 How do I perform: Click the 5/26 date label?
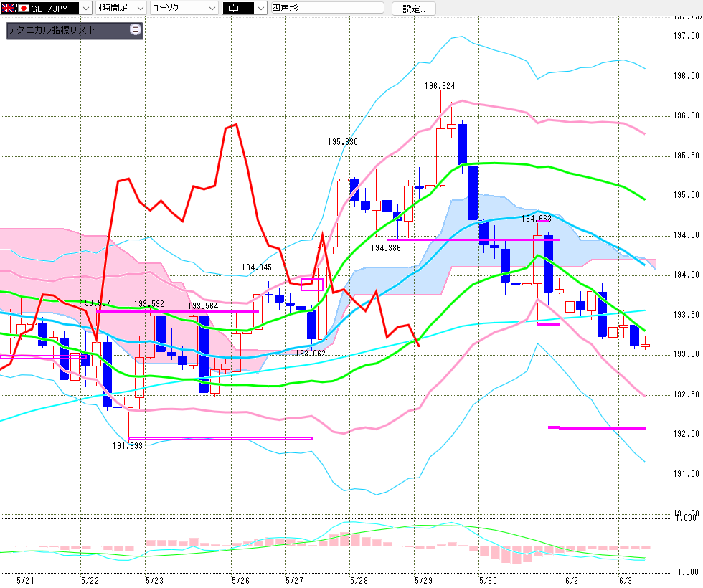[240, 580]
